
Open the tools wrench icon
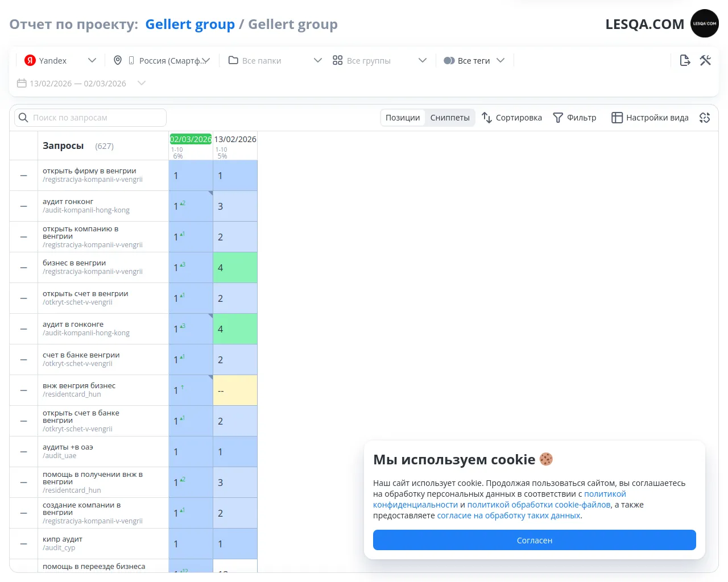tap(705, 60)
